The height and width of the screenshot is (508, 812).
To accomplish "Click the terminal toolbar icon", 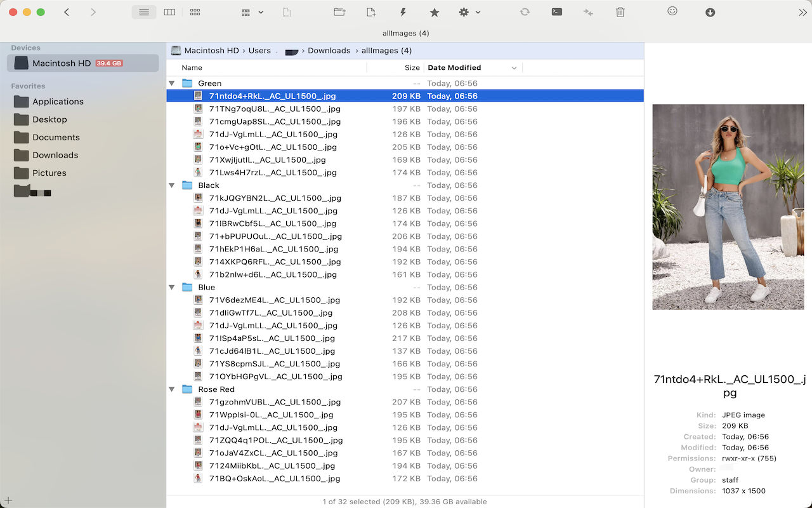I will pos(556,11).
